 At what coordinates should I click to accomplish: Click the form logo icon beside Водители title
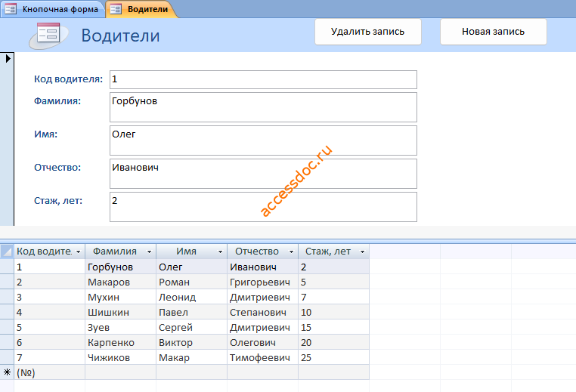coord(49,35)
